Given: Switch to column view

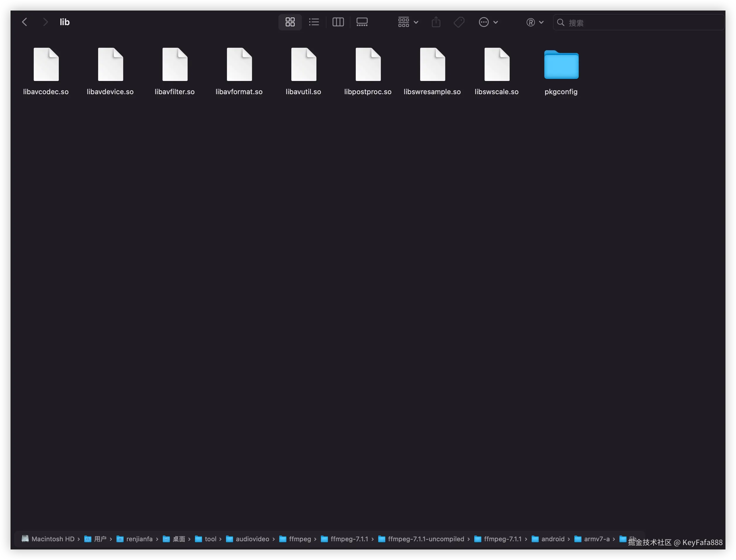Looking at the screenshot, I should [x=338, y=22].
